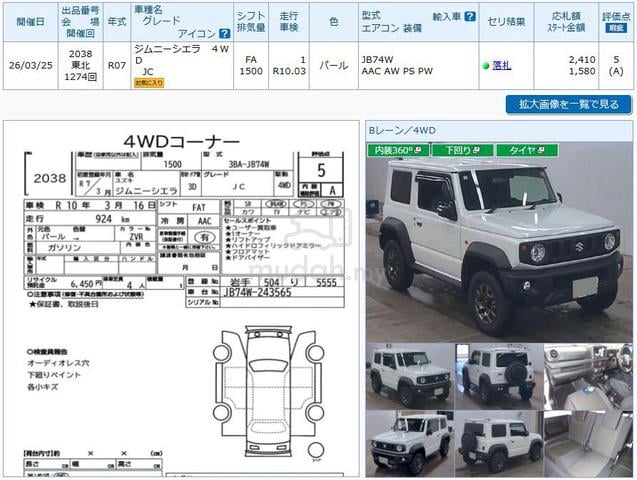This screenshot has width=637, height=480.
Task: Click the 年式 column header
Action: (x=117, y=22)
